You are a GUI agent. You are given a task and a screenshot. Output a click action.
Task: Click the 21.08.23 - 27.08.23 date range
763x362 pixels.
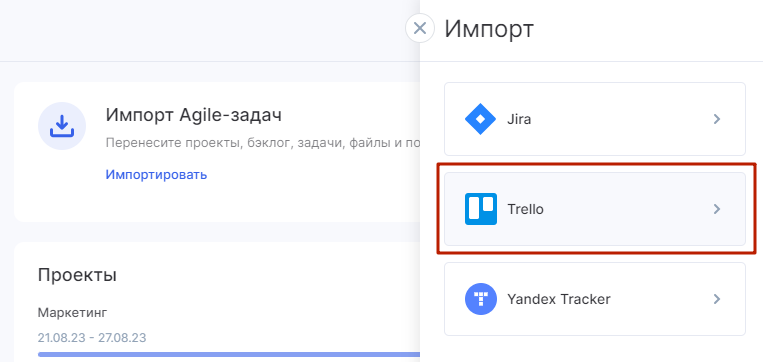click(x=92, y=337)
